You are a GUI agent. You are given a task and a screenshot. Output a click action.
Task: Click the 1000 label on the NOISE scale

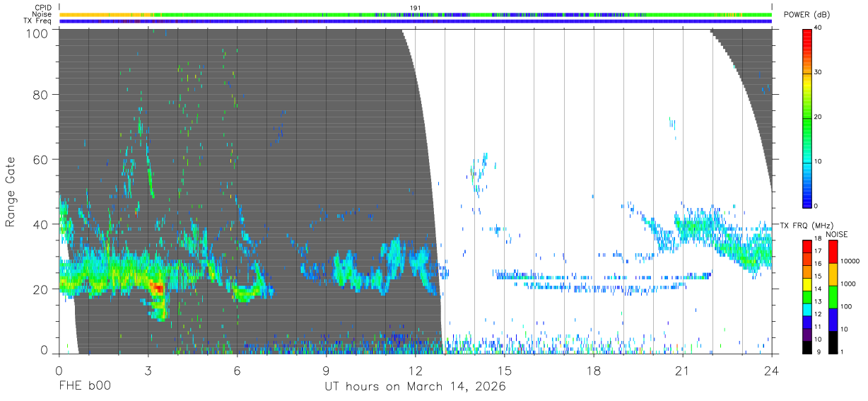pyautogui.click(x=847, y=284)
